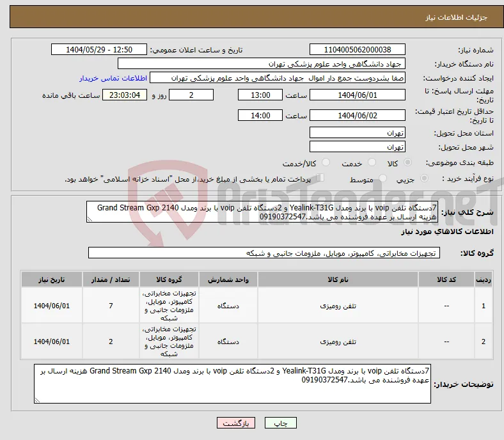504x440 pixels.
Task: Click the response deadline date 1404/06/01 field
Action: point(358,95)
